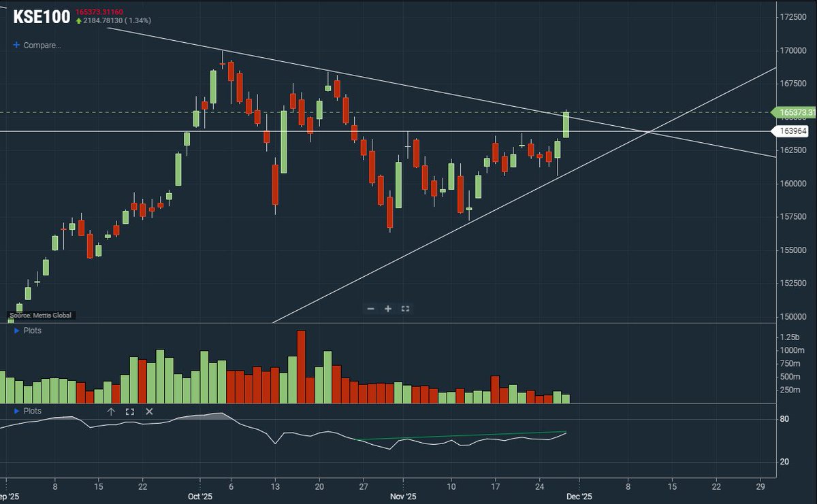Click the 13 date label on time axis

pos(275,486)
